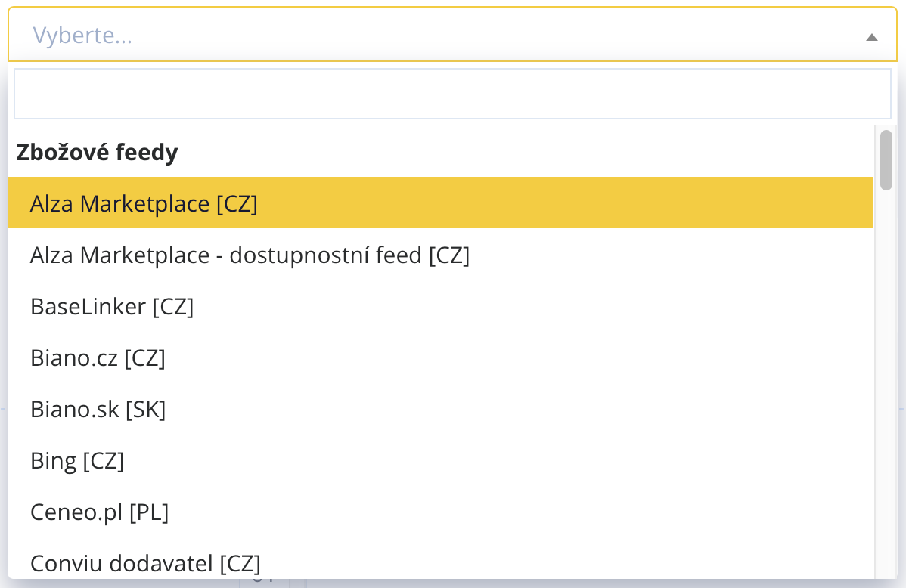Click the scrollbar track below the thumb
906x588 pixels.
tap(886, 378)
